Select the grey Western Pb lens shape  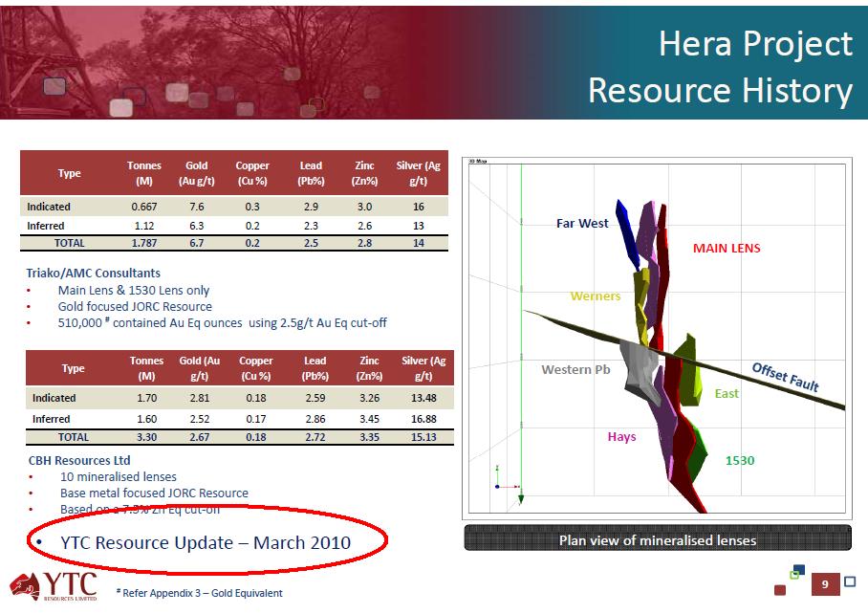639,368
